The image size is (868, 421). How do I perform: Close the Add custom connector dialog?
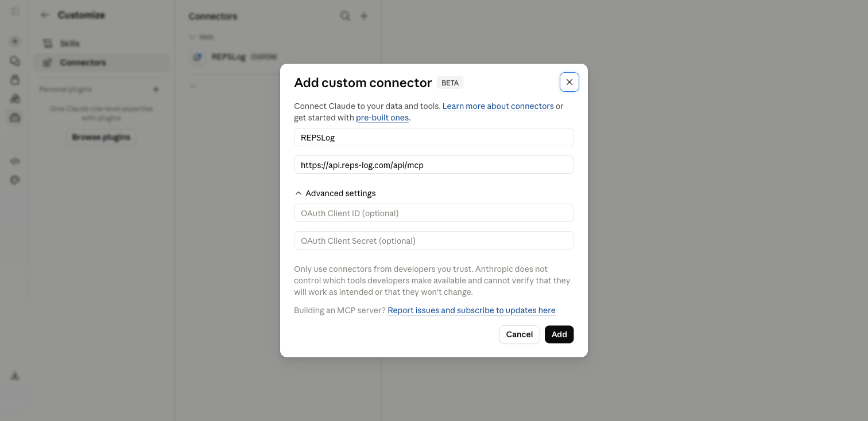(569, 82)
